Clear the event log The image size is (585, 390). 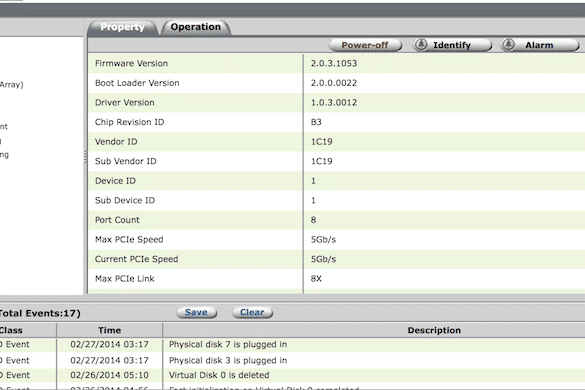[x=252, y=312]
